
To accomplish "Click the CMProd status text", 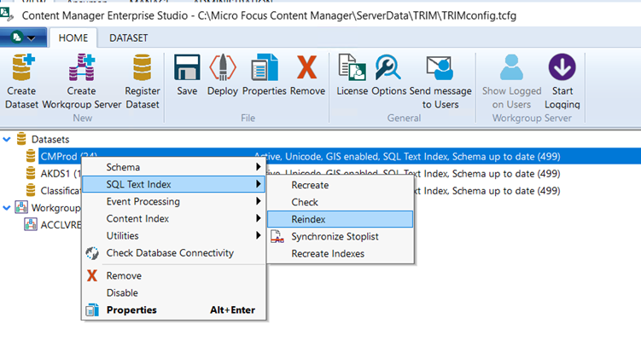I will 407,156.
